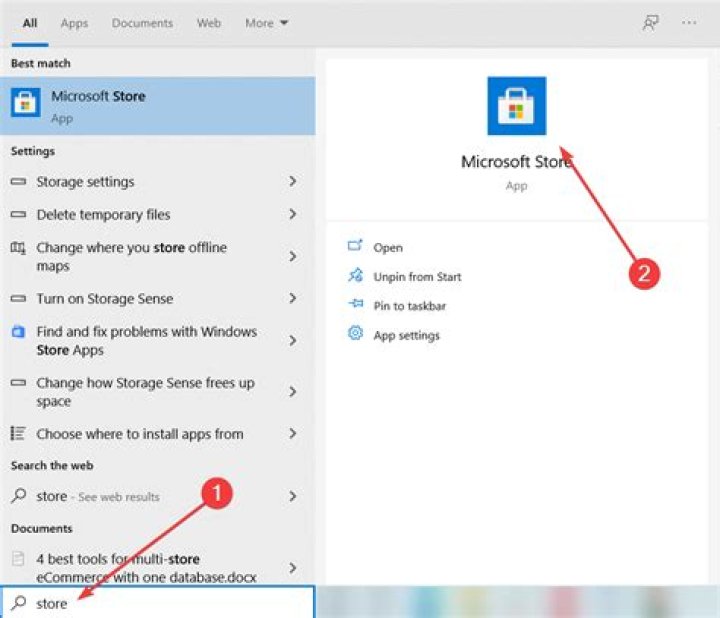The height and width of the screenshot is (618, 720).
Task: Open the feedback person icon at top
Action: [650, 22]
